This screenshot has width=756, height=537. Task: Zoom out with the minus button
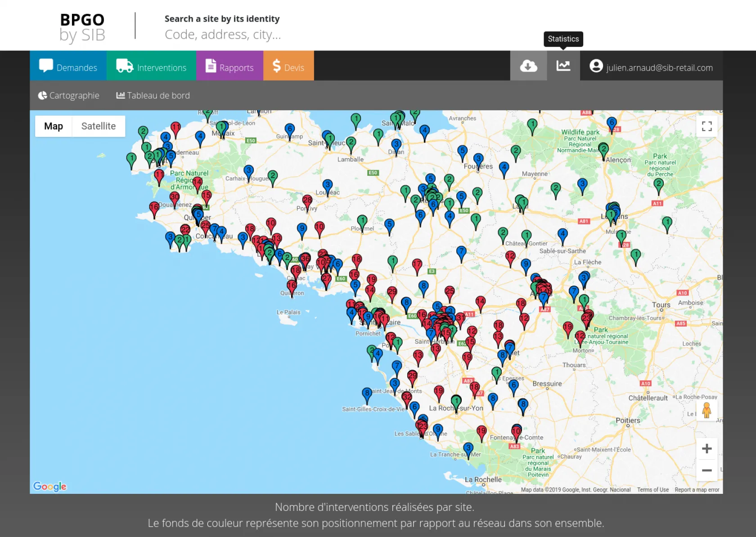coord(706,470)
